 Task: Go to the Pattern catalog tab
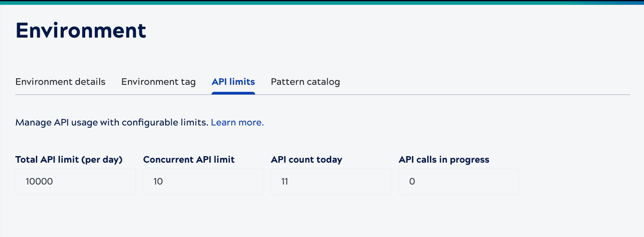(305, 82)
